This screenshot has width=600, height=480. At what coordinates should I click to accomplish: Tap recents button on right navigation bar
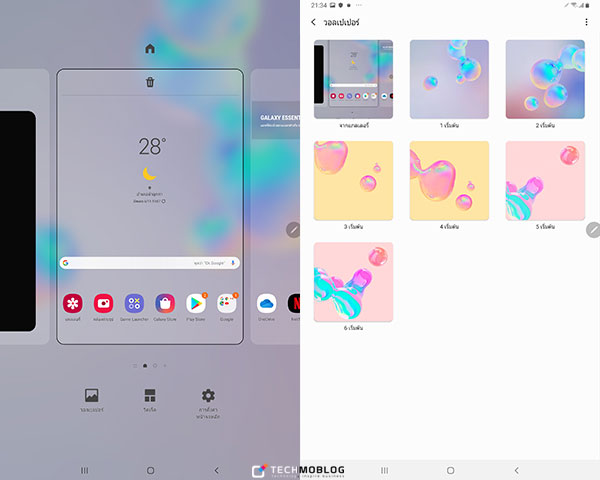coord(385,470)
